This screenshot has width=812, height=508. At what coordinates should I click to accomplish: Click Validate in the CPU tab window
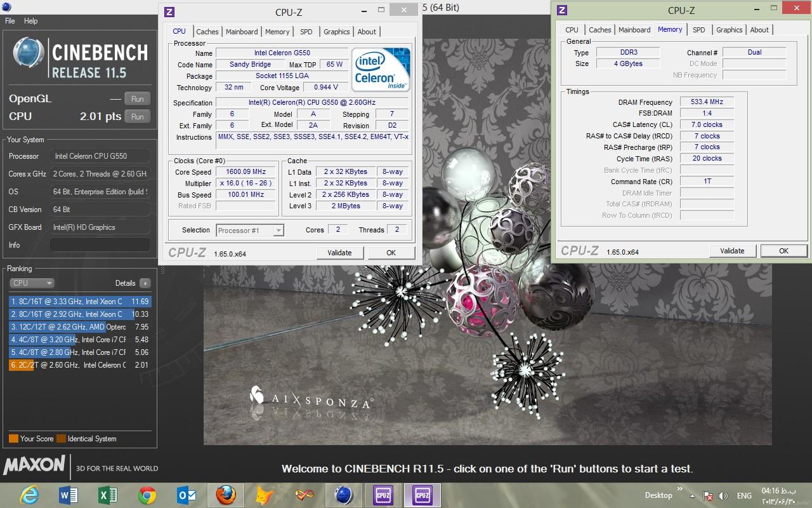(339, 253)
